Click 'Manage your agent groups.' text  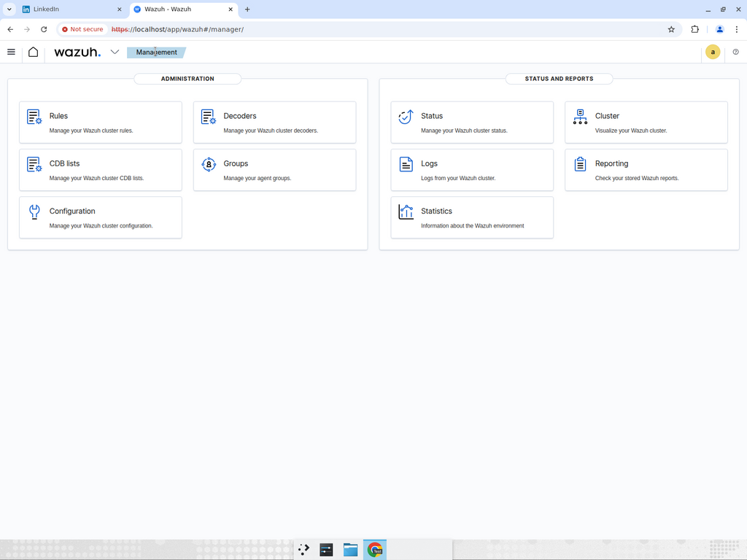[x=258, y=178]
